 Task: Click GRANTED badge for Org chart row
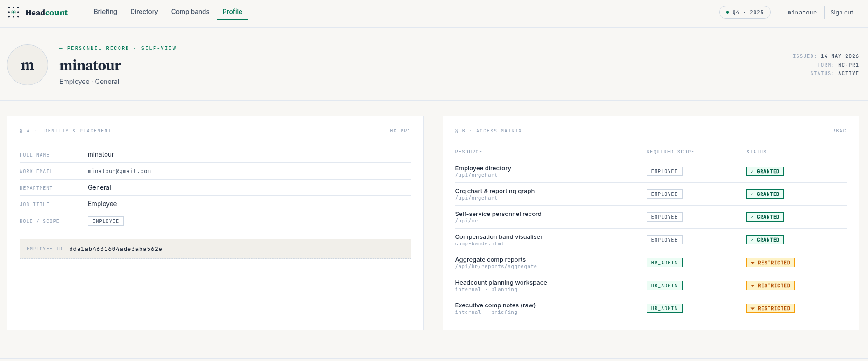click(765, 194)
